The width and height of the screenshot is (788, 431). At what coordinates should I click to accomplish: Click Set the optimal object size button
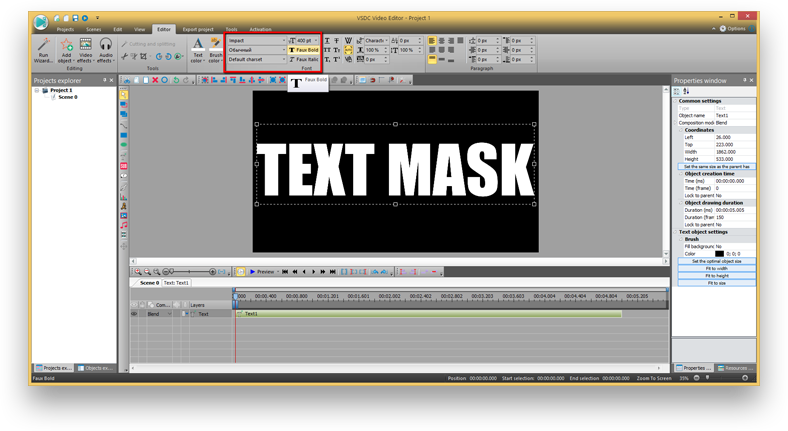(x=716, y=261)
